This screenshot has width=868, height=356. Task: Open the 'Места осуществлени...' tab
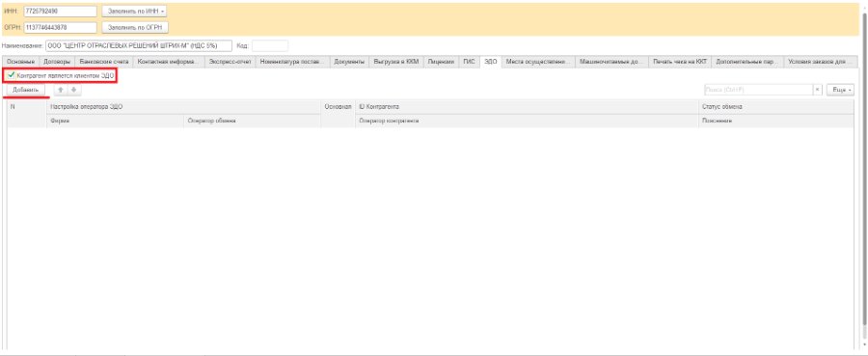pyautogui.click(x=538, y=62)
